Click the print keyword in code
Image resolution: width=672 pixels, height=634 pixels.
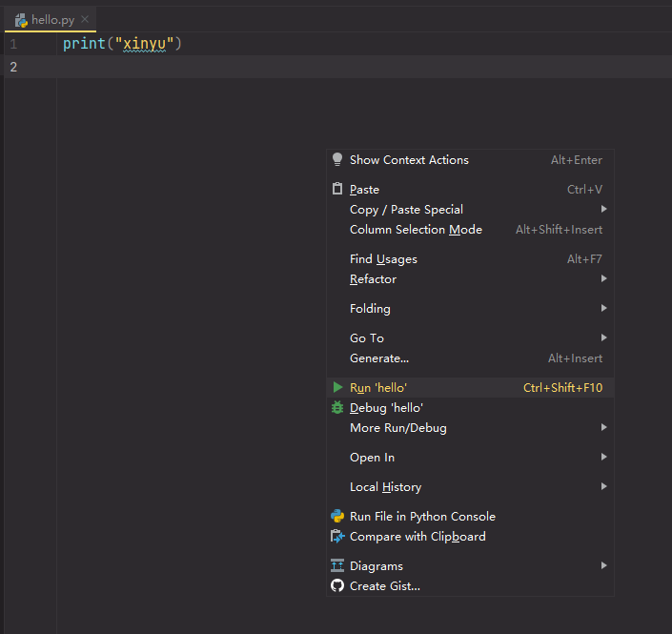(84, 44)
